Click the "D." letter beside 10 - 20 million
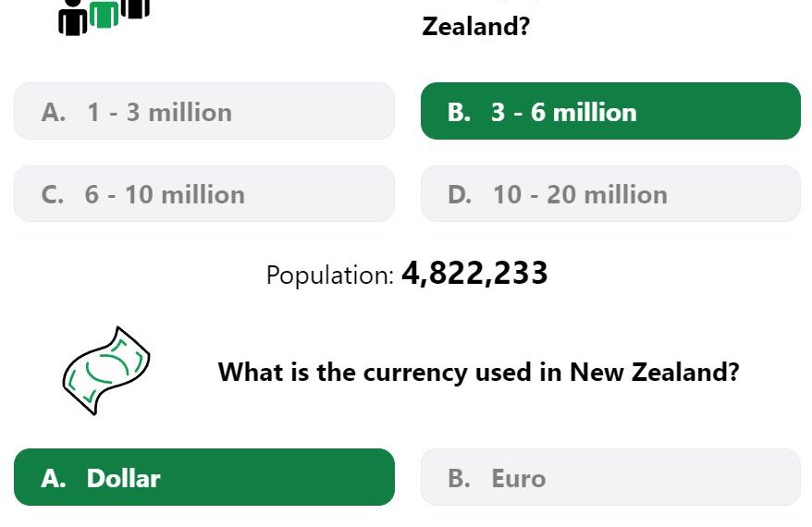The height and width of the screenshot is (527, 812). pyautogui.click(x=460, y=195)
